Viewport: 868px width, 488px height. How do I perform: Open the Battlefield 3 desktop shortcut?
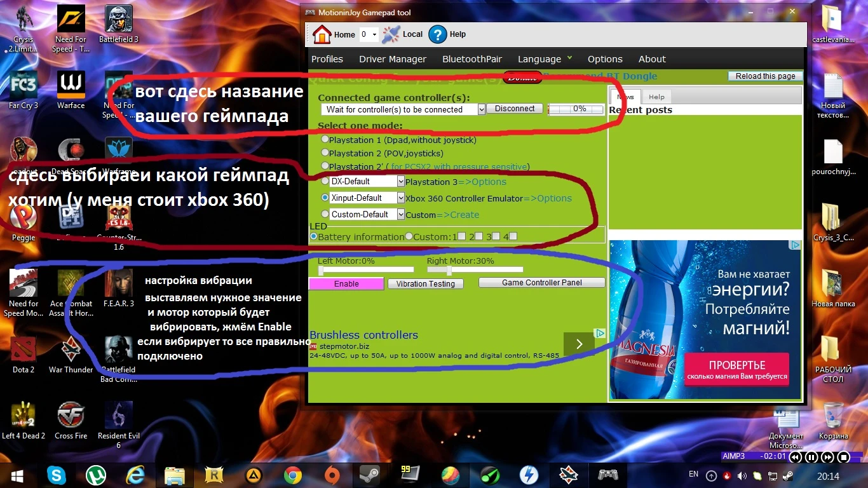click(118, 19)
